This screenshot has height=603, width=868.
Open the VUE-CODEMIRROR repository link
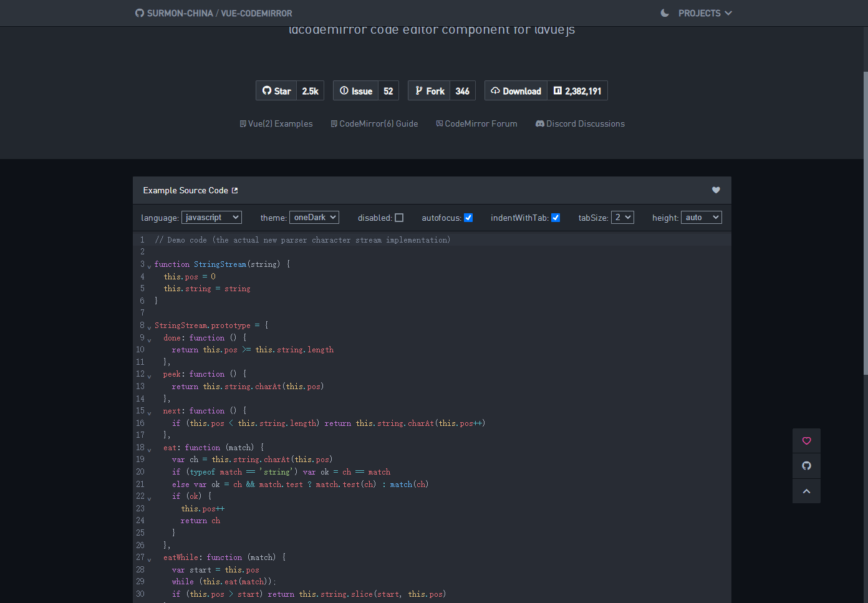[x=256, y=13]
